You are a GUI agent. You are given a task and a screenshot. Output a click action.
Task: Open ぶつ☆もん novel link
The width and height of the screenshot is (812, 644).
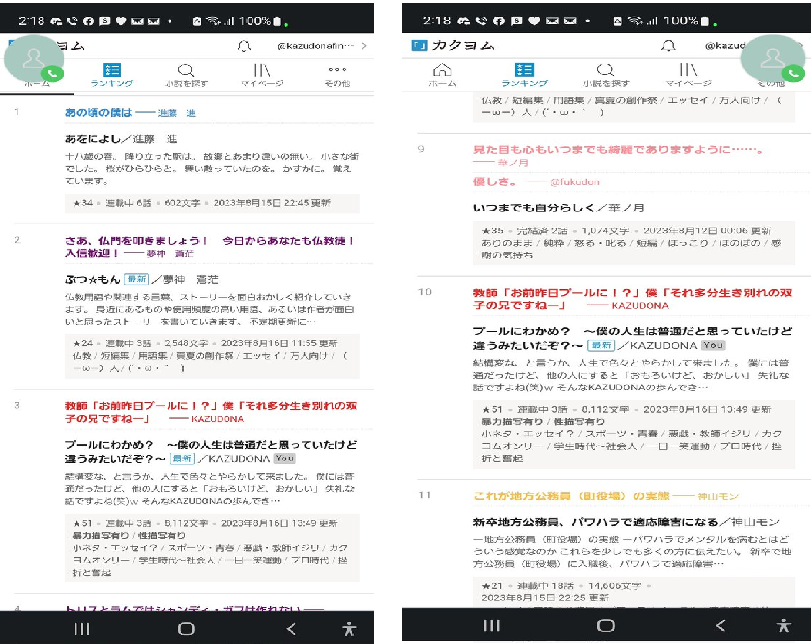pos(93,279)
